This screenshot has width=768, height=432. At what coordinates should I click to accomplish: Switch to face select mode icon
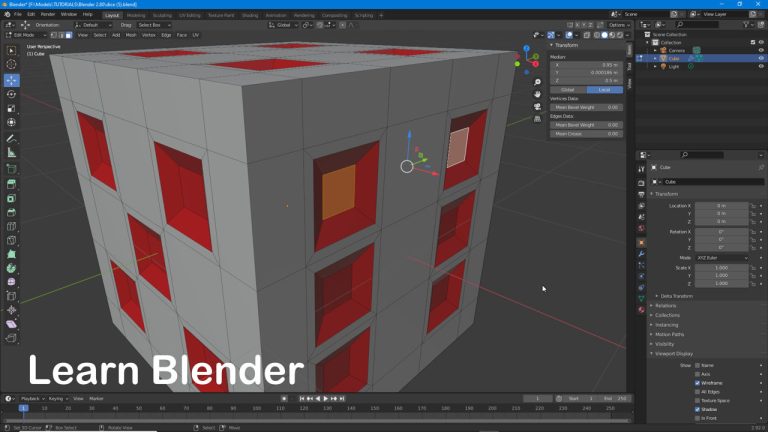[67, 34]
